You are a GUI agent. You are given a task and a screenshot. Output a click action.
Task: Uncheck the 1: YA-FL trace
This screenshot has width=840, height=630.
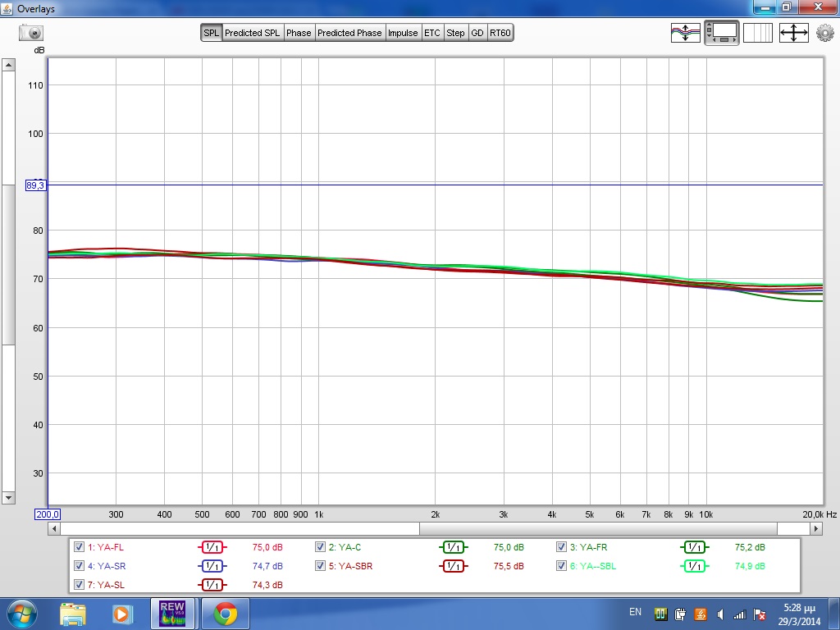[x=80, y=547]
